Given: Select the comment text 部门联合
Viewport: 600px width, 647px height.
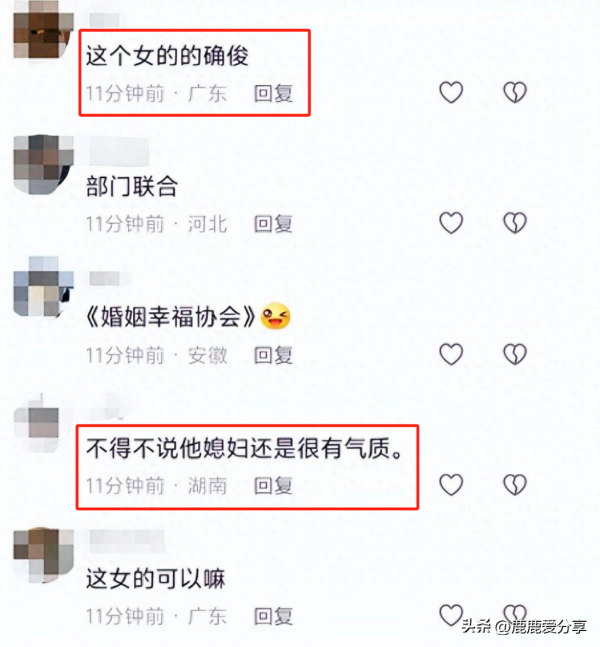Looking at the screenshot, I should [132, 187].
